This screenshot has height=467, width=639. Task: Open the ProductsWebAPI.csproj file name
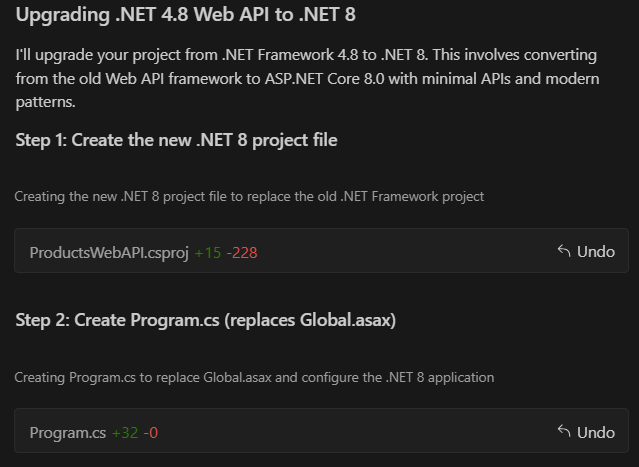click(109, 253)
